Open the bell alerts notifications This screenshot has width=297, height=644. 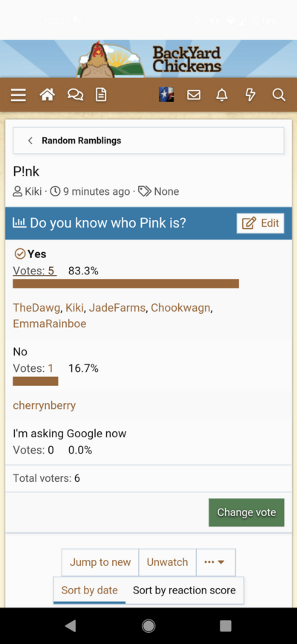point(222,95)
